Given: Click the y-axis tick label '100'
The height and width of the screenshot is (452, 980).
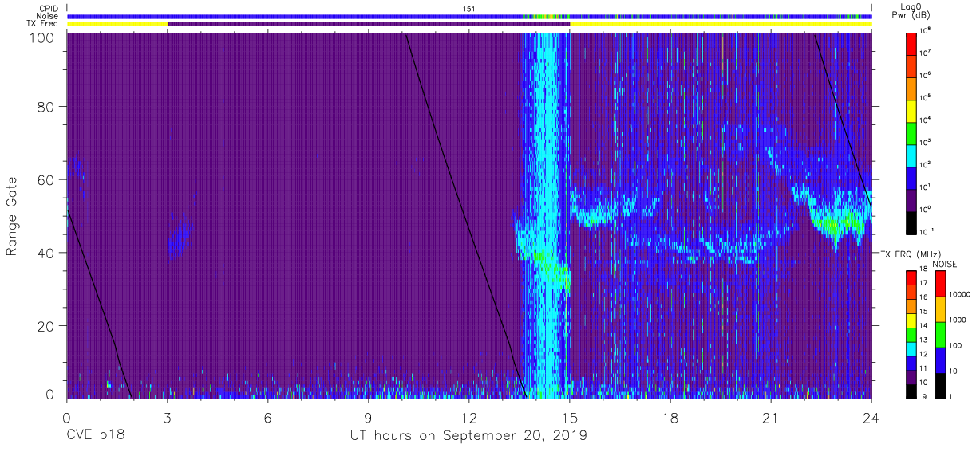Looking at the screenshot, I should click(41, 37).
